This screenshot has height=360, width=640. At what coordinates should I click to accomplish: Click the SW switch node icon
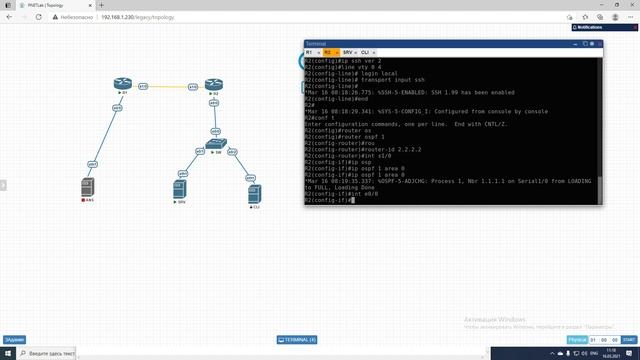[x=216, y=144]
